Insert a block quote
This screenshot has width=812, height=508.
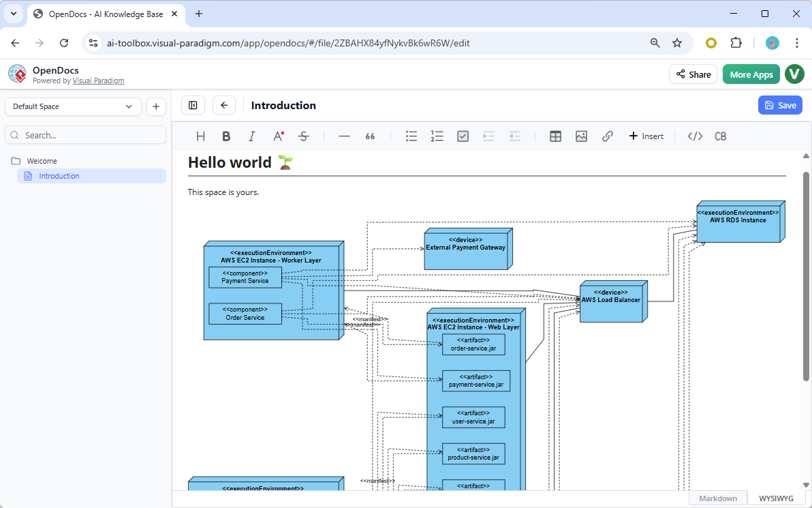pos(370,136)
